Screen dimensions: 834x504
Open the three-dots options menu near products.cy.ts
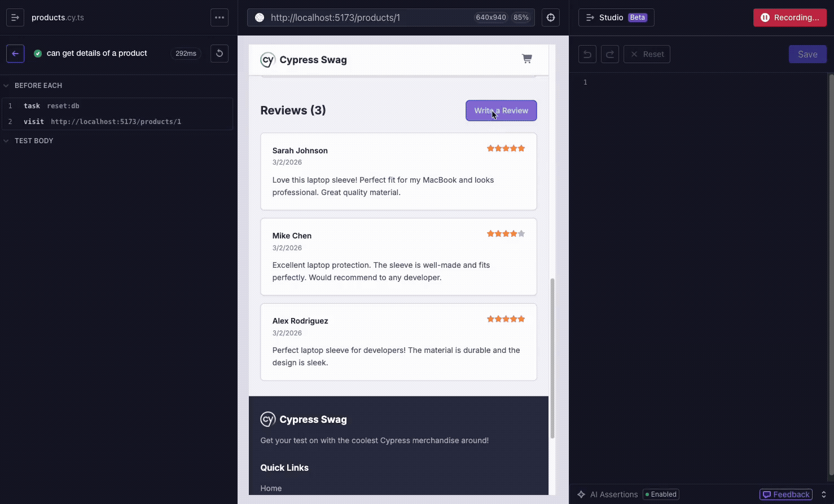pos(220,17)
